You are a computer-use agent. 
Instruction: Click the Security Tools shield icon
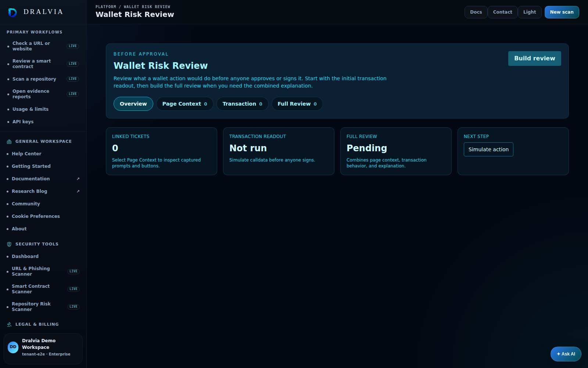9,244
